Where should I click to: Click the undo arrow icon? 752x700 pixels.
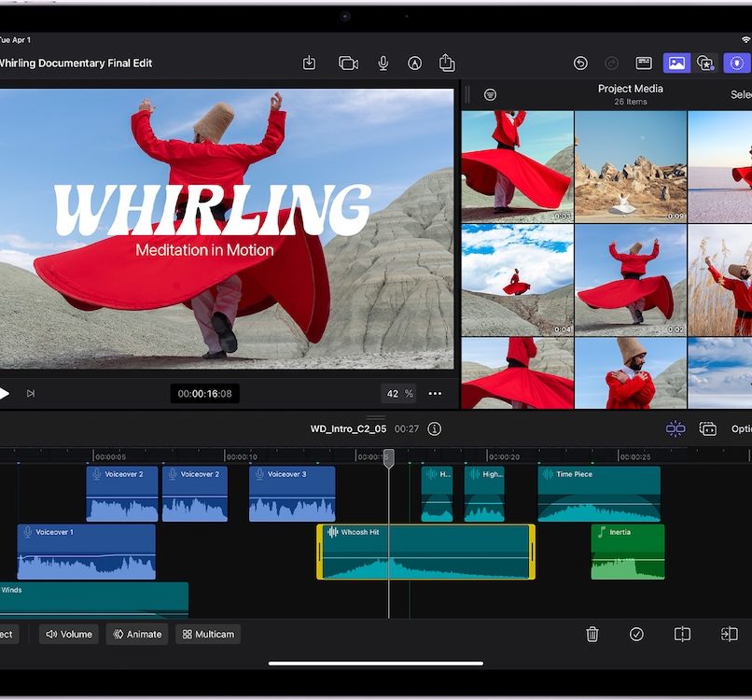click(x=580, y=63)
